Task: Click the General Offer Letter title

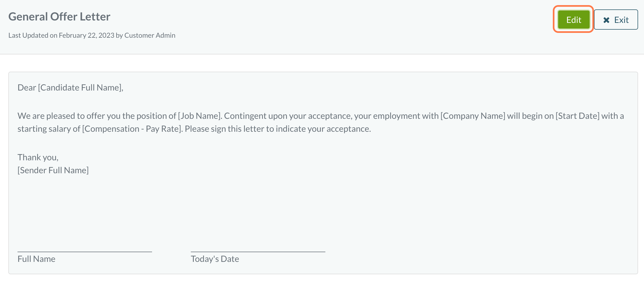Action: click(x=59, y=17)
